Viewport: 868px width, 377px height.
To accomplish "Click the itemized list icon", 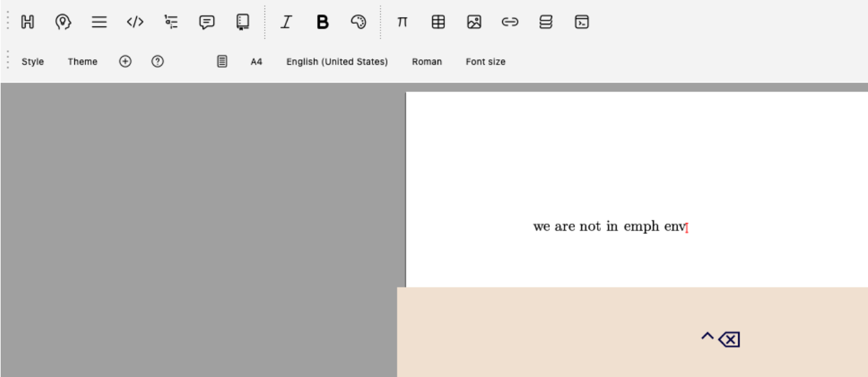I will [x=170, y=22].
